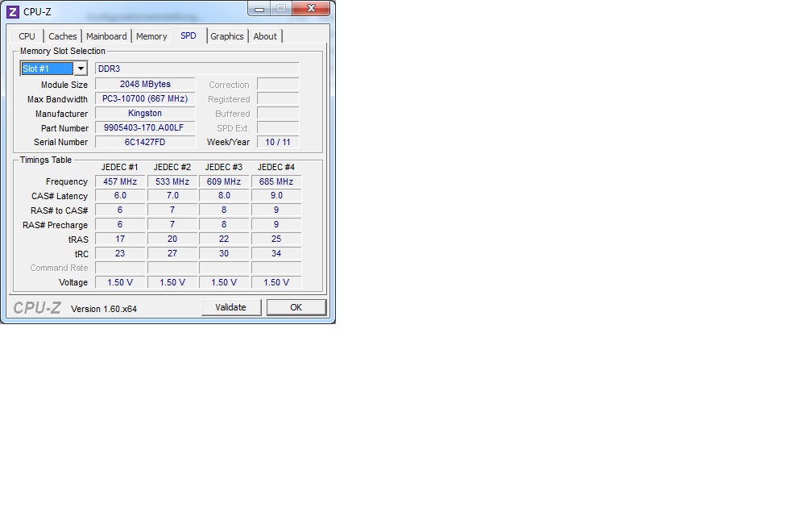Click the JEDEC #1 Voltage 1.50 V cell
812x508 pixels.
pos(120,282)
